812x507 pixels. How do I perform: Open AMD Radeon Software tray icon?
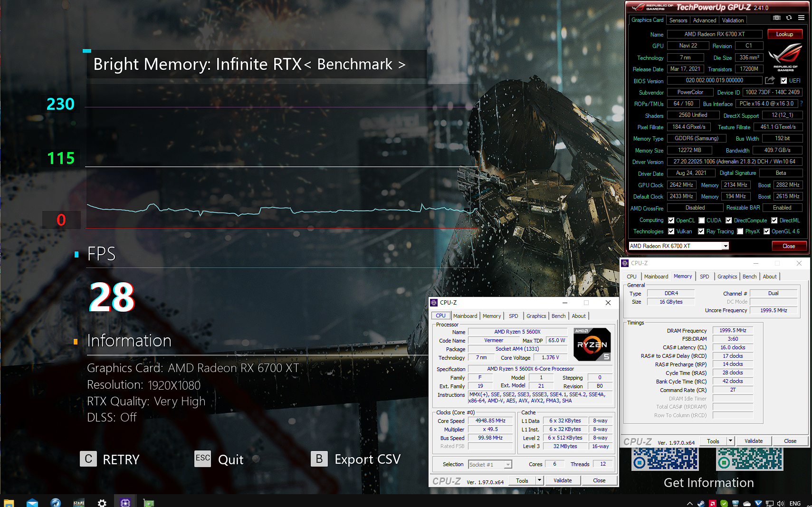(712, 503)
